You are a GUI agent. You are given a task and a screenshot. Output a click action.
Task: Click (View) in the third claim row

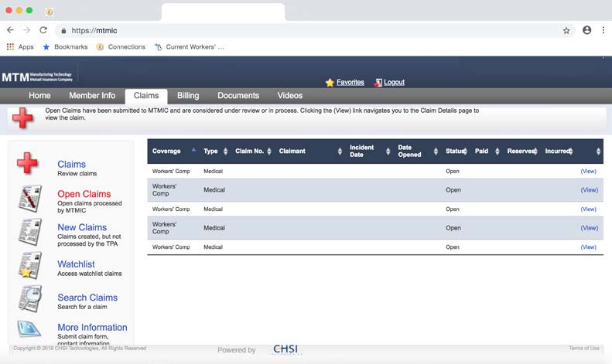[x=589, y=209]
